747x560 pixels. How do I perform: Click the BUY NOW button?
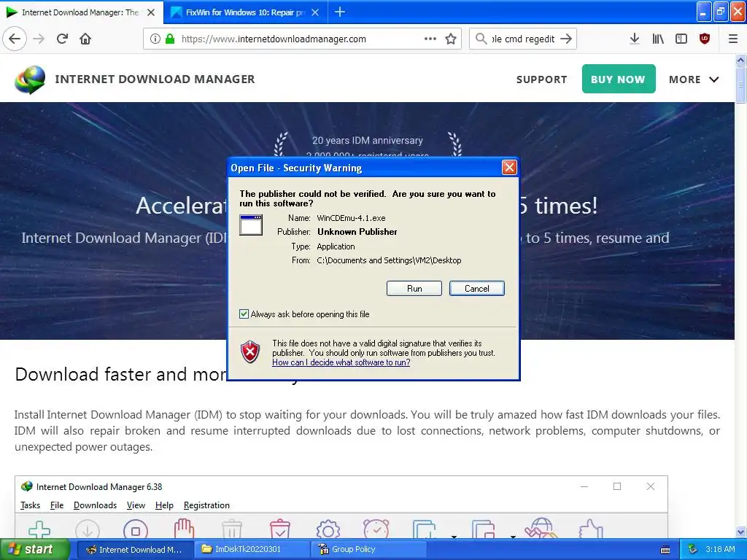pos(619,79)
